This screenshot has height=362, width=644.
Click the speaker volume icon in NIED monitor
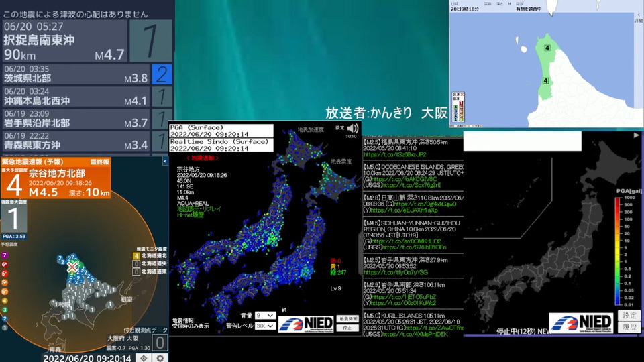(353, 129)
